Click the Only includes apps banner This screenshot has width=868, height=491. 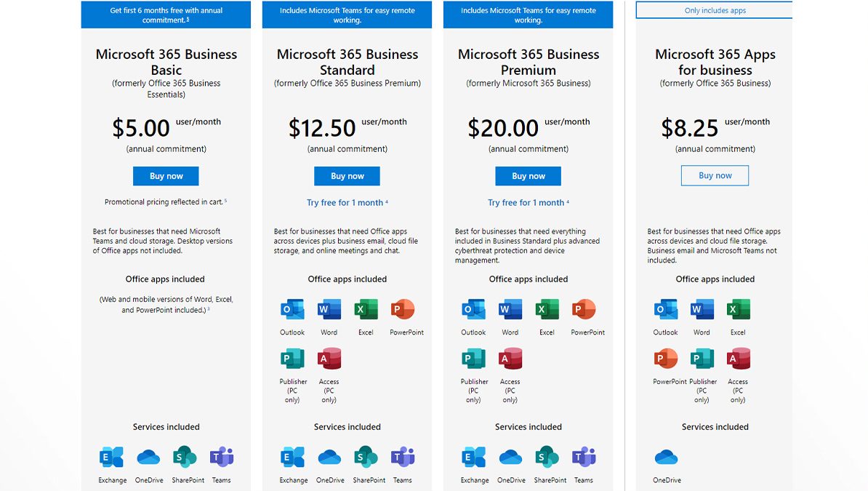coord(715,9)
